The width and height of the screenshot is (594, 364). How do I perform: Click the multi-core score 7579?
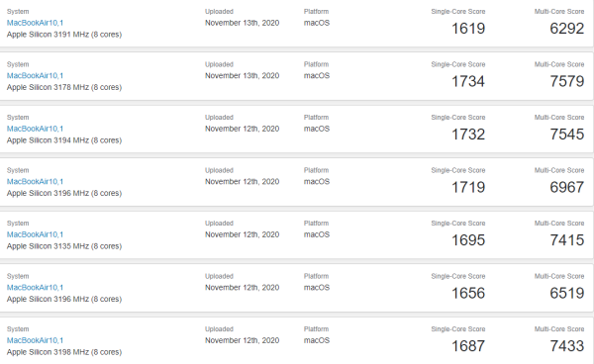566,81
